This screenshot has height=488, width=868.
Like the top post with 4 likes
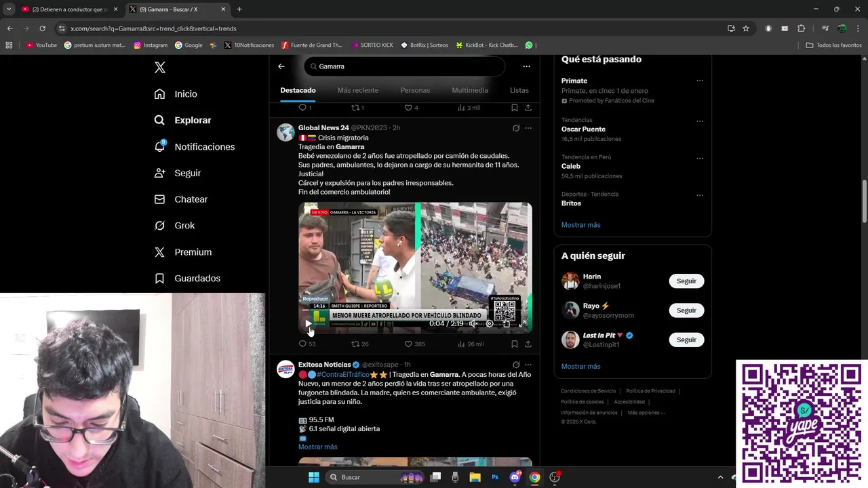click(411, 108)
